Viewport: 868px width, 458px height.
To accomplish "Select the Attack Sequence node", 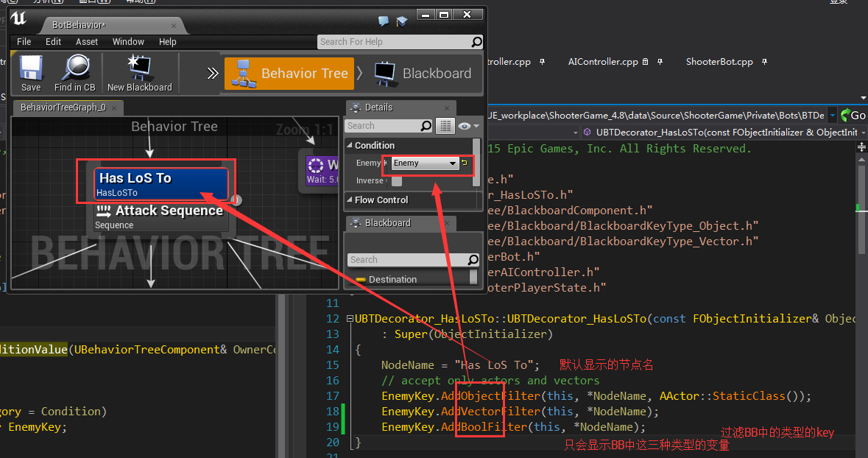I will (x=160, y=216).
